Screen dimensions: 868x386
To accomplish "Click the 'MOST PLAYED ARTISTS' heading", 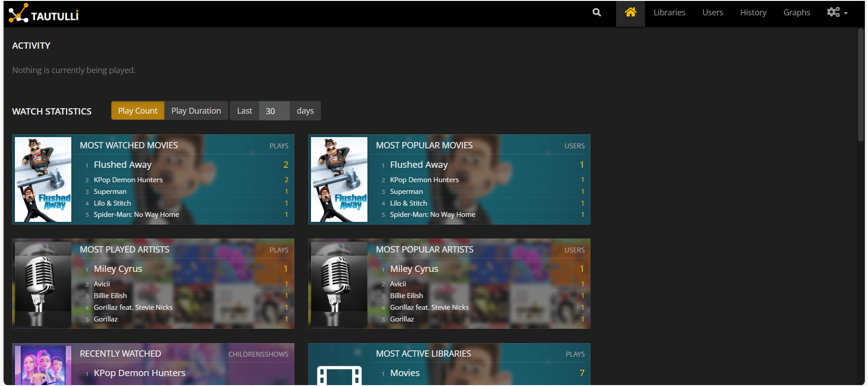I will (x=125, y=249).
